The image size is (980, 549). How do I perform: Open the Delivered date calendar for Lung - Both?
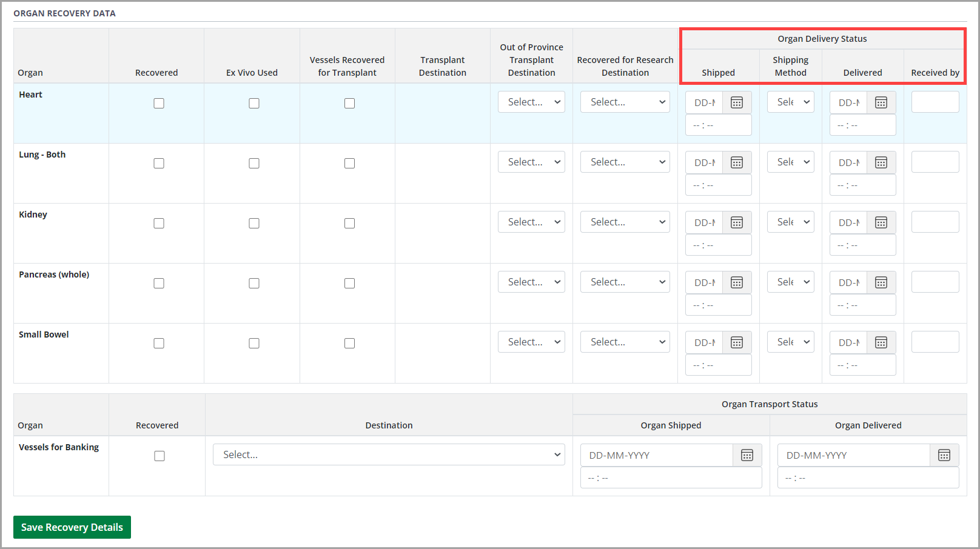[x=881, y=162]
